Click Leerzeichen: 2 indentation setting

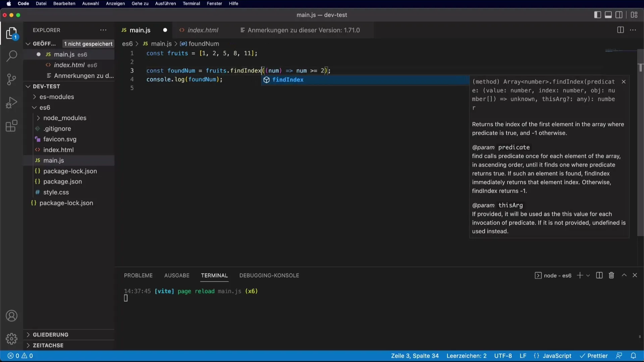pos(466,356)
